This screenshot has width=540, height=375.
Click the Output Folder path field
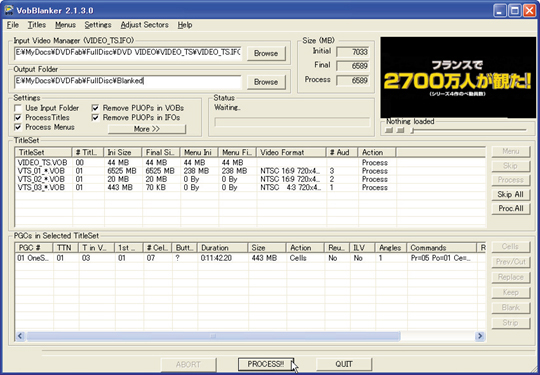point(128,82)
